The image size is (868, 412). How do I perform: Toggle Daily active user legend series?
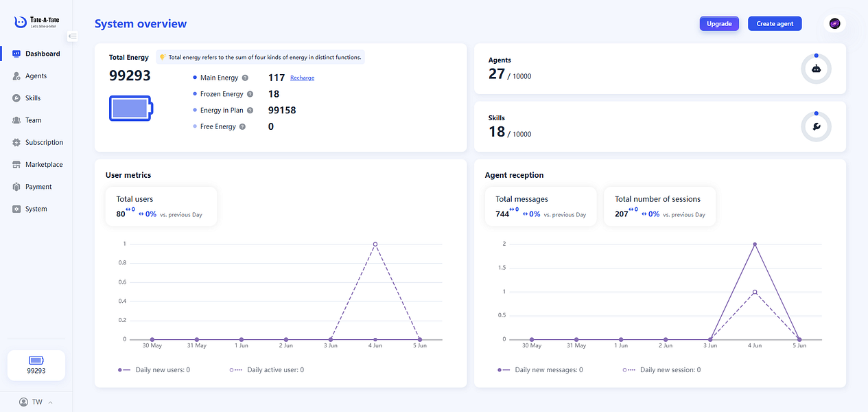pyautogui.click(x=267, y=370)
